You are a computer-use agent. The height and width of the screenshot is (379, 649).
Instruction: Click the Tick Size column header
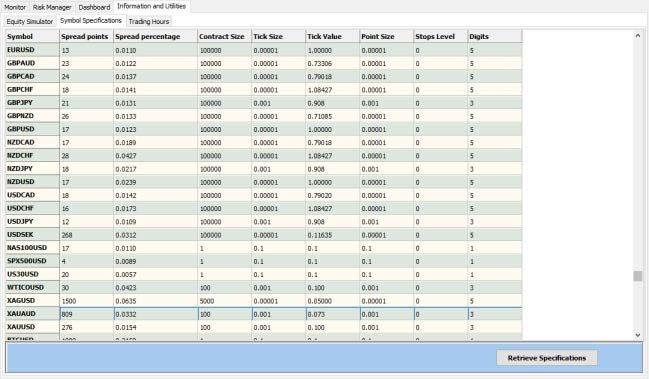pyautogui.click(x=279, y=36)
